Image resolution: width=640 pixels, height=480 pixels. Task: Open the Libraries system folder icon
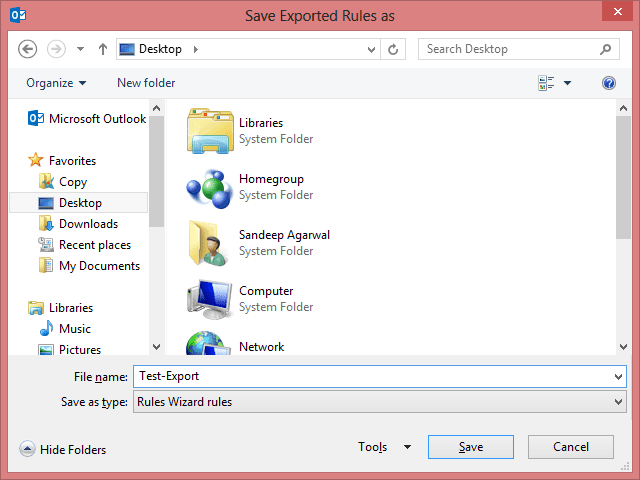tap(210, 131)
